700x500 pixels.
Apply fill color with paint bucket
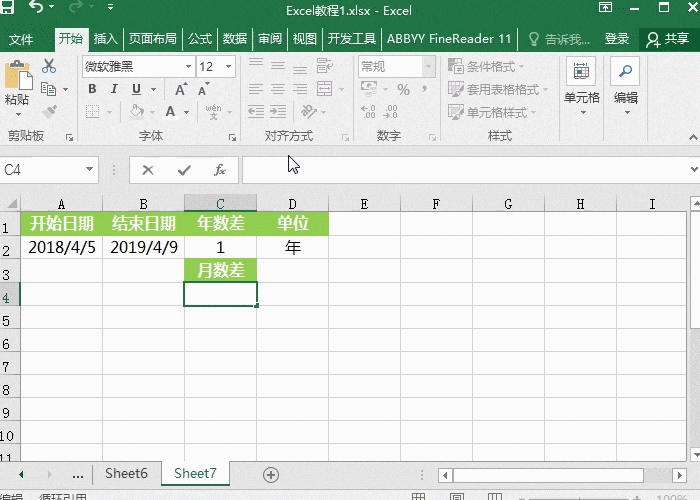point(136,111)
